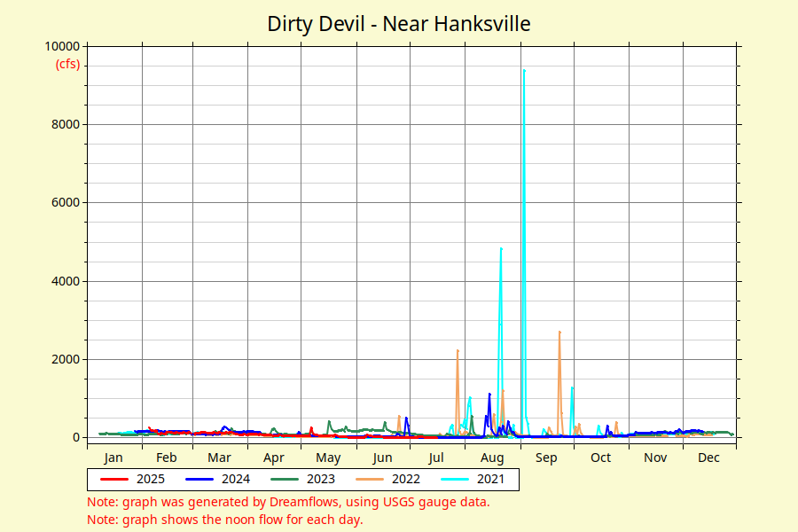Screen dimensions: 798x532
Task: Click the 'Jul' month label
Action: tap(436, 458)
